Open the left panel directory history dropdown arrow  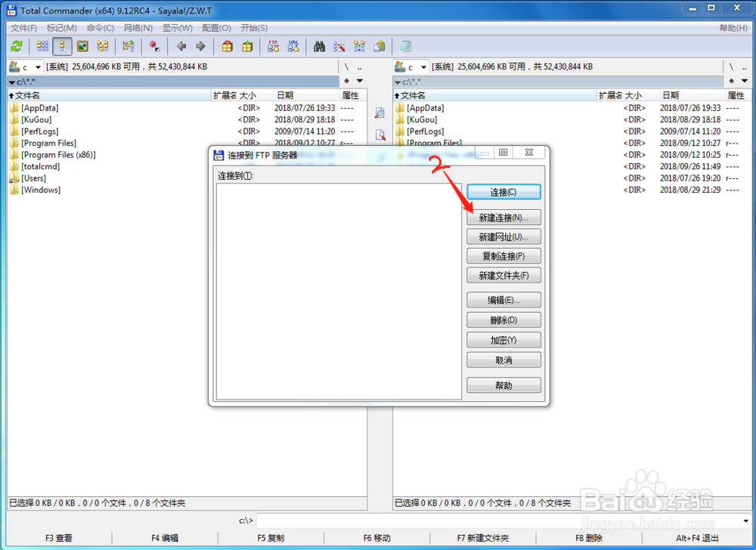coord(360,81)
